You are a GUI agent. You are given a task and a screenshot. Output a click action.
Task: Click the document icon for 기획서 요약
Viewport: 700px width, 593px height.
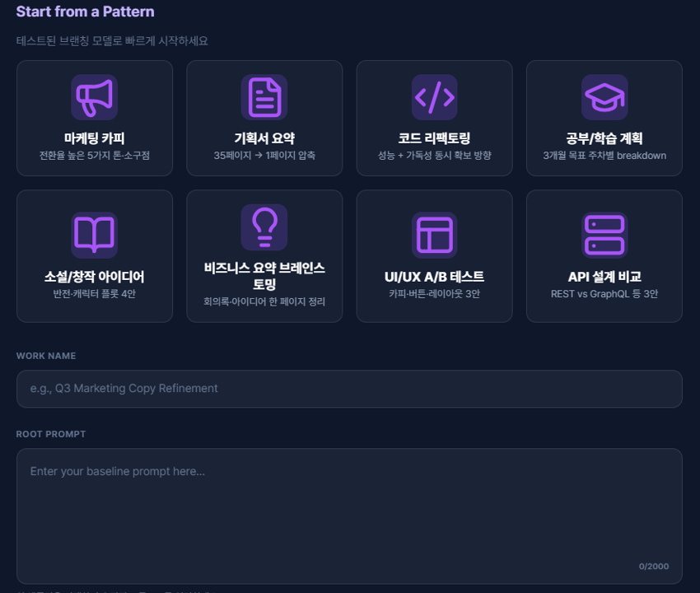(264, 97)
